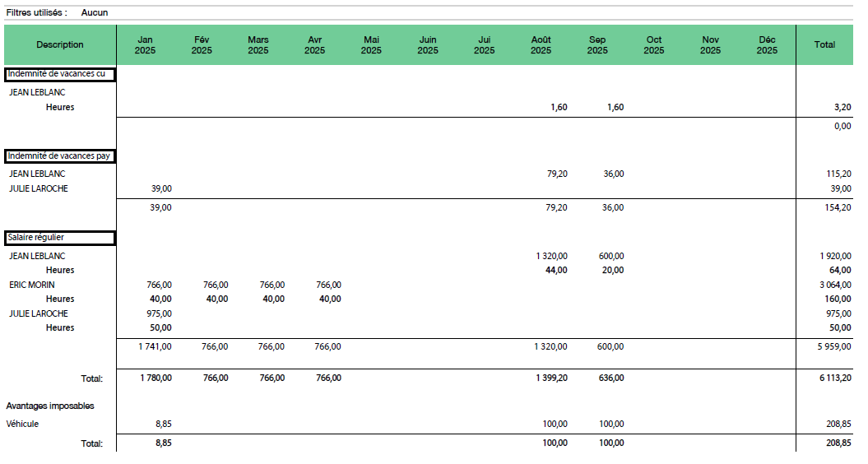Click Eric Morin's 766,00 salary in Mars

[272, 285]
